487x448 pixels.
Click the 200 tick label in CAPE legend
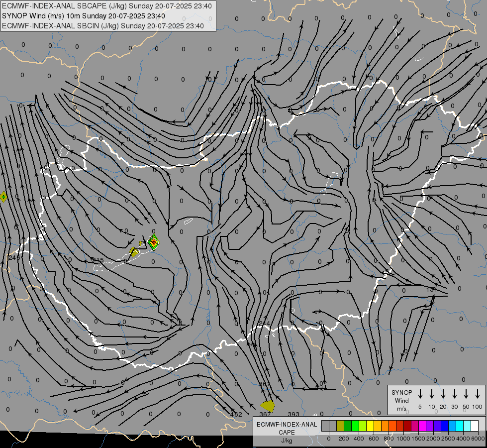tap(344, 439)
